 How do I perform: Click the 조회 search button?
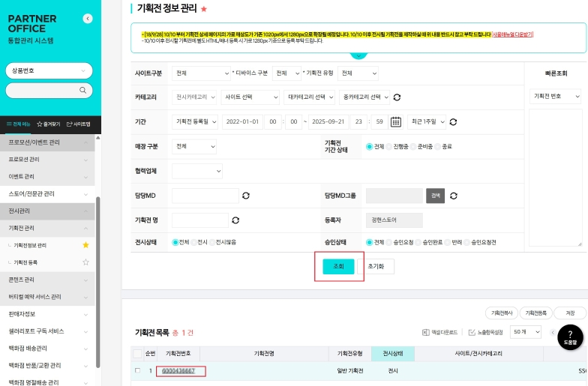338,266
